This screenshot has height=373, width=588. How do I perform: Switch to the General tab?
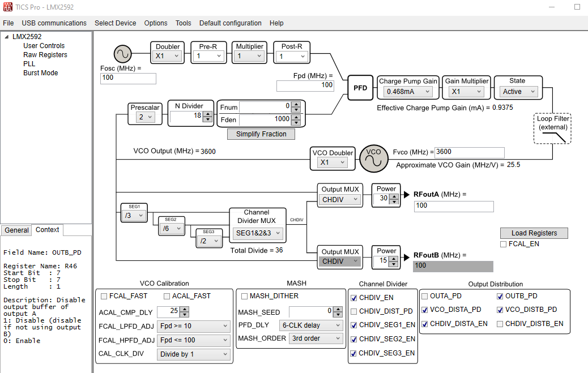click(16, 230)
